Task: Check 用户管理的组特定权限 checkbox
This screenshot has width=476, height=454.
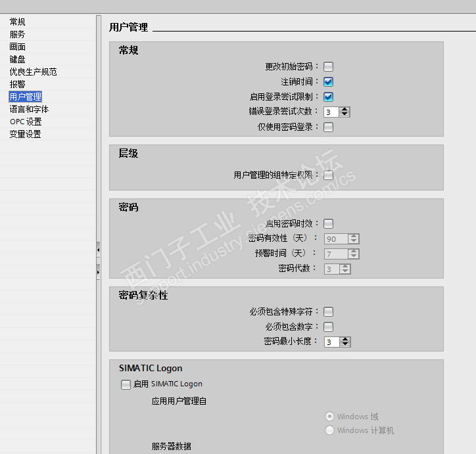Action: pos(328,175)
